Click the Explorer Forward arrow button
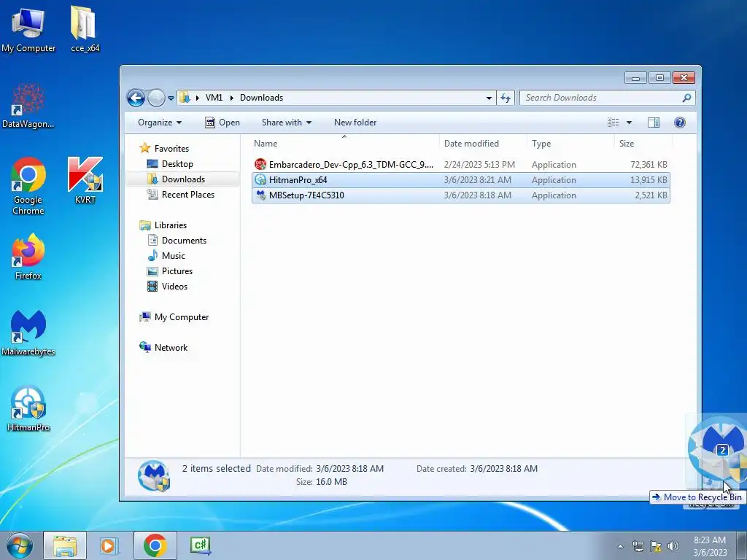 (156, 98)
